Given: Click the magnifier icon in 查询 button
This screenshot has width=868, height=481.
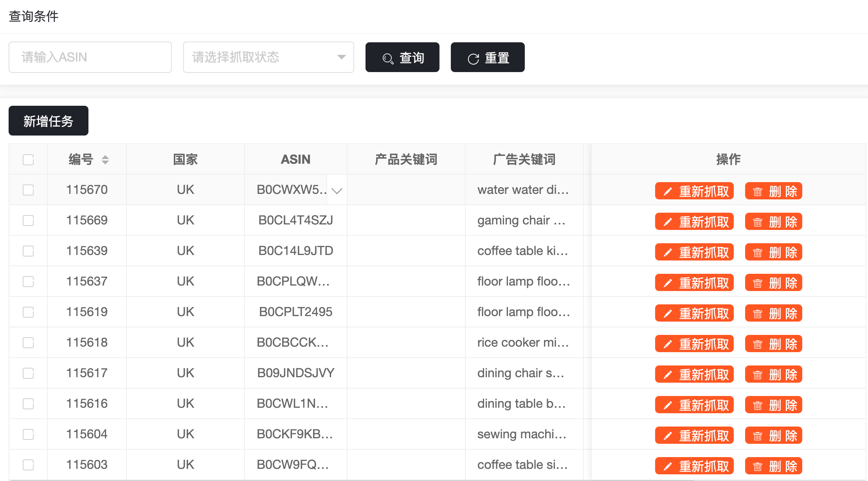Looking at the screenshot, I should point(388,59).
